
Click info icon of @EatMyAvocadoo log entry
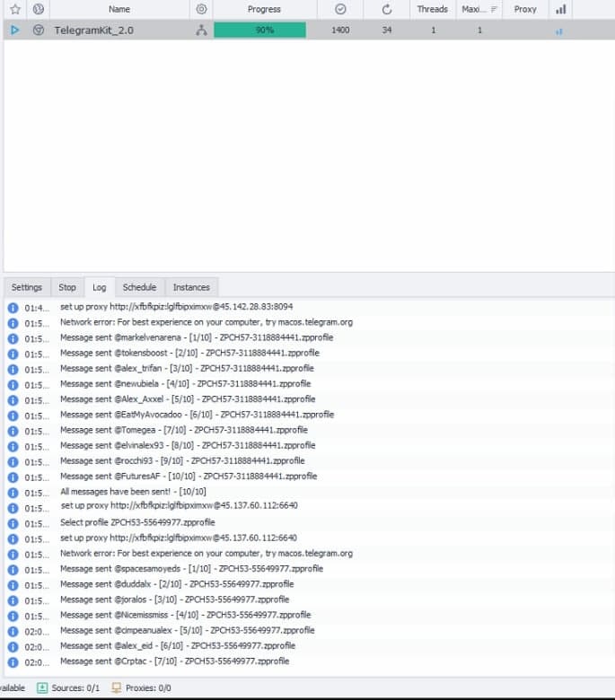[x=13, y=416]
